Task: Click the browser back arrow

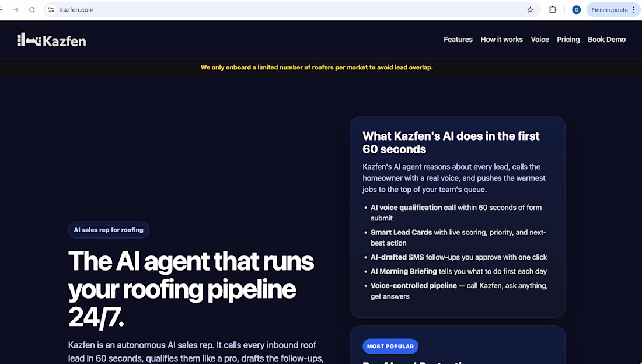Action: point(1,10)
